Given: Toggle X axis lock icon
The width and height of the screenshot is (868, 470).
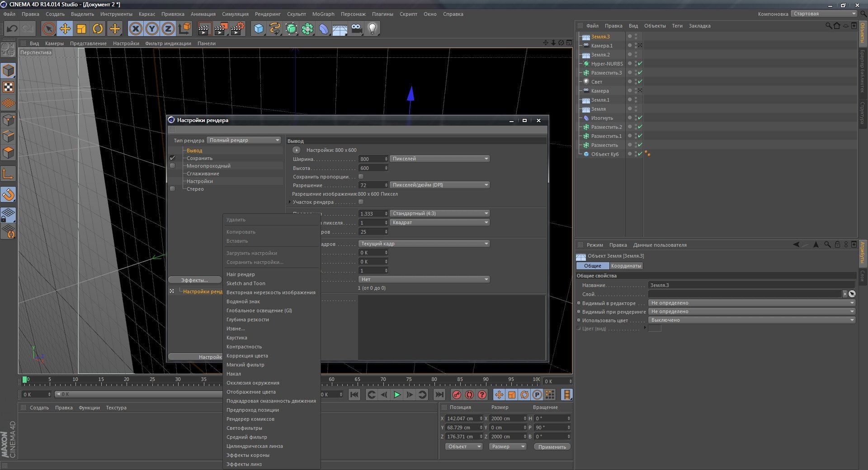Looking at the screenshot, I should click(x=135, y=29).
